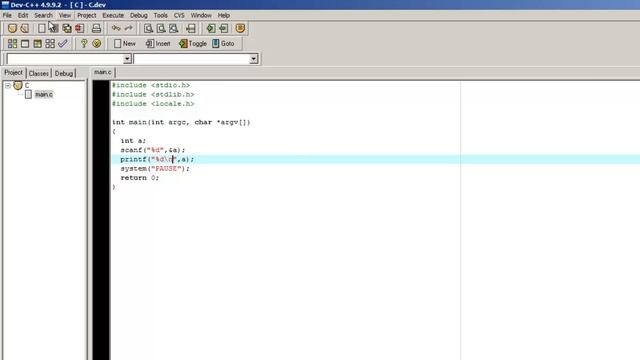This screenshot has height=360, width=640.
Task: Open the Edit menu
Action: (x=23, y=15)
